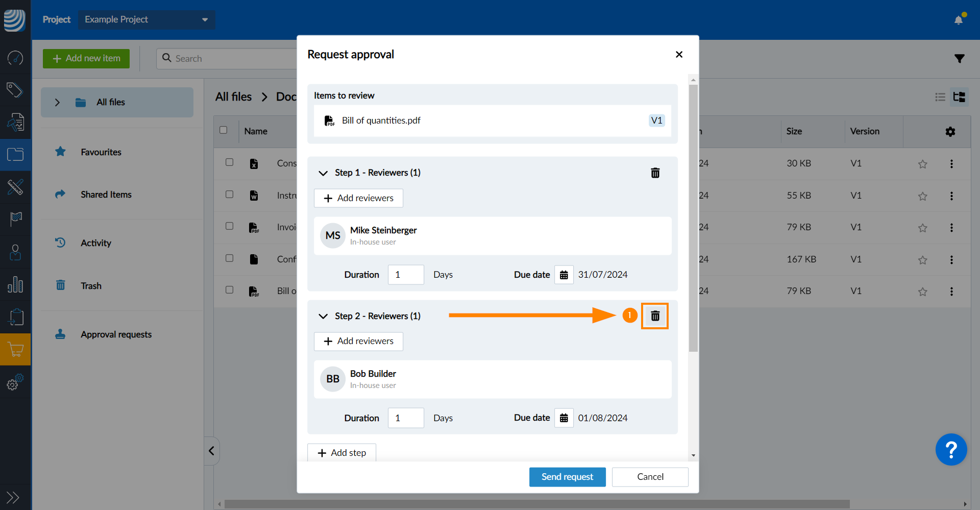Go to Favourites in the sidebar

pos(101,152)
